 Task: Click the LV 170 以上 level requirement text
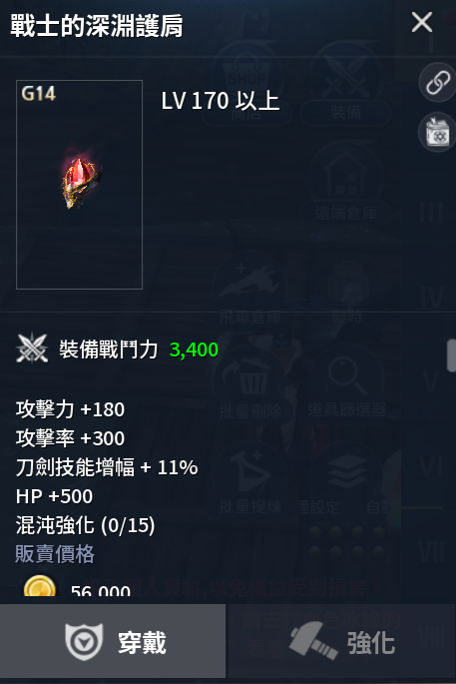click(x=220, y=101)
